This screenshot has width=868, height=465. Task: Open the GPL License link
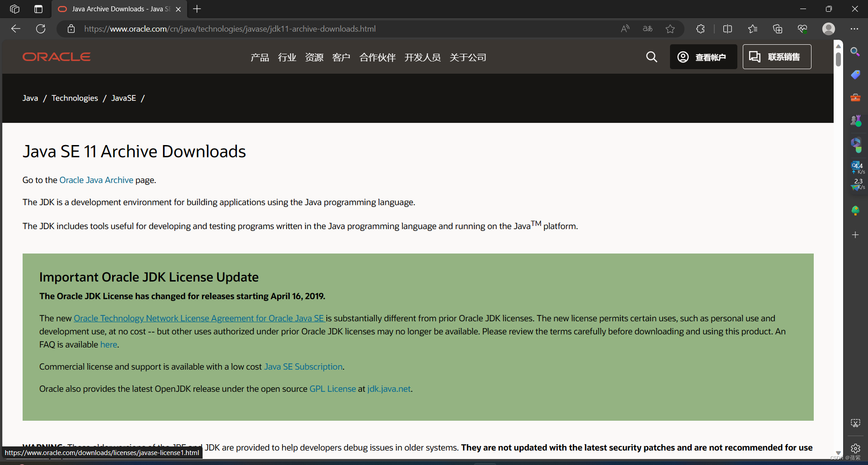coord(333,389)
